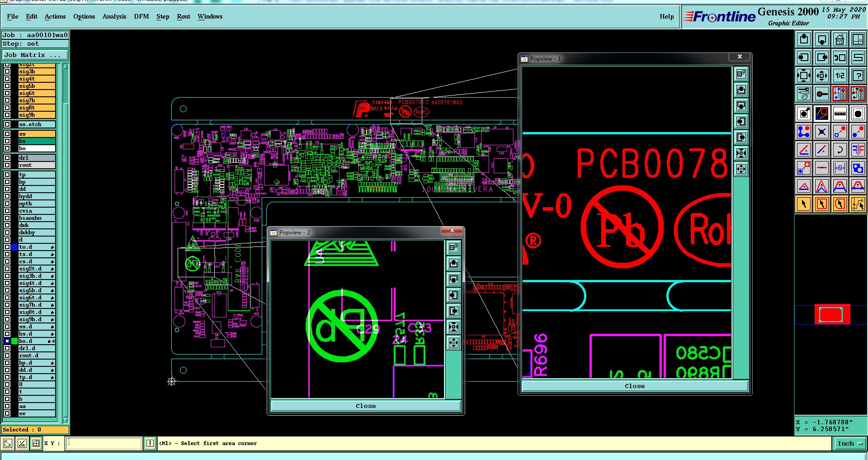Select the net path selection pointer tool

coord(858,204)
